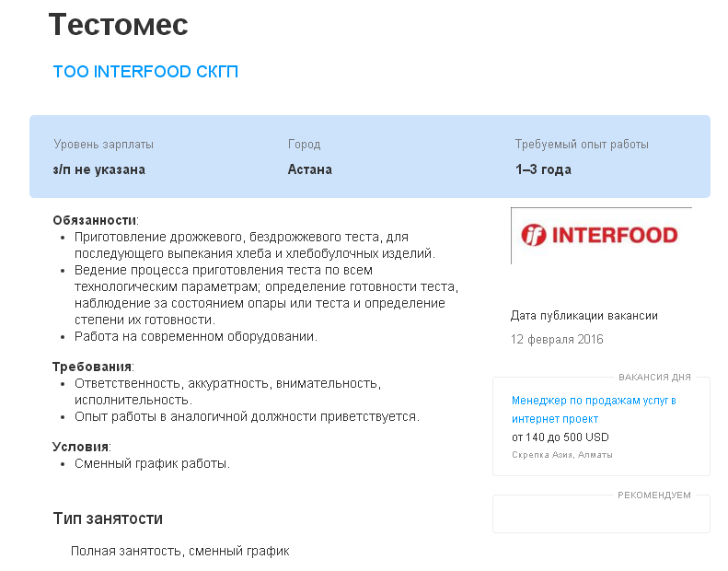Click the Полная занятость, сменный график text

tap(180, 551)
